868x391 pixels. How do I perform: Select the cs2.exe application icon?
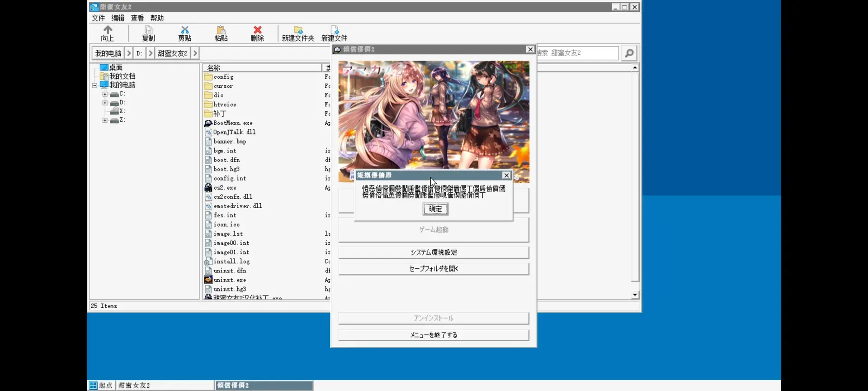click(208, 187)
